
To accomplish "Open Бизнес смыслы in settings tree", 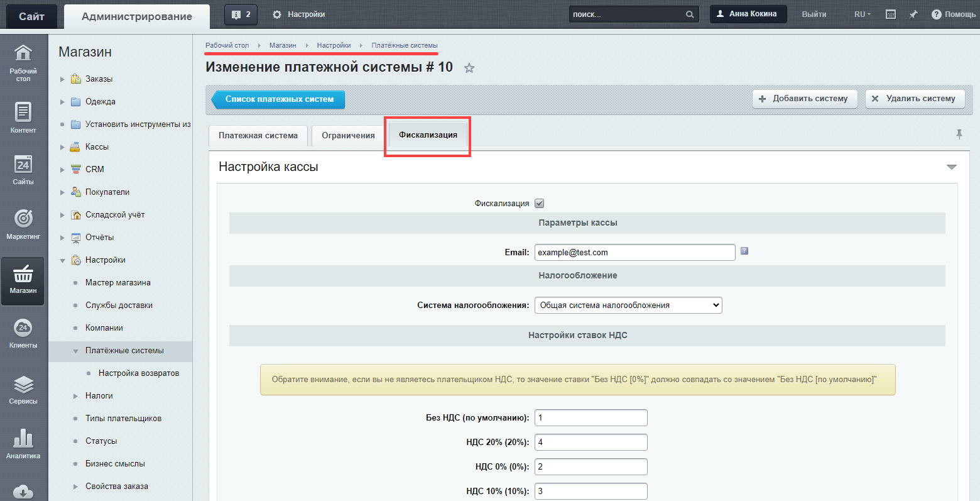I will 115,464.
